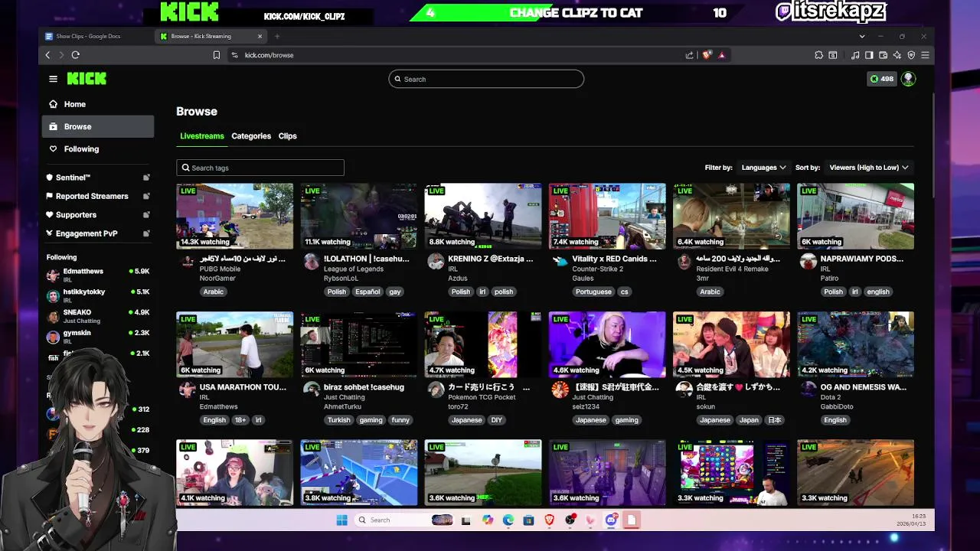
Task: Open the tab search chevron dropdown
Action: [x=861, y=36]
